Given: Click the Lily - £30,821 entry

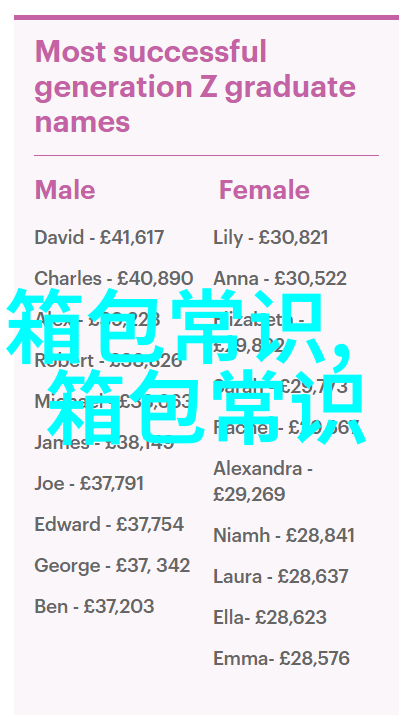Looking at the screenshot, I should (x=271, y=238).
